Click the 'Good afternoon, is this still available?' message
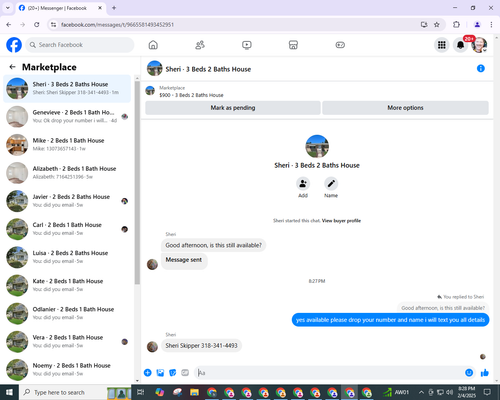500x400 pixels. click(x=213, y=245)
